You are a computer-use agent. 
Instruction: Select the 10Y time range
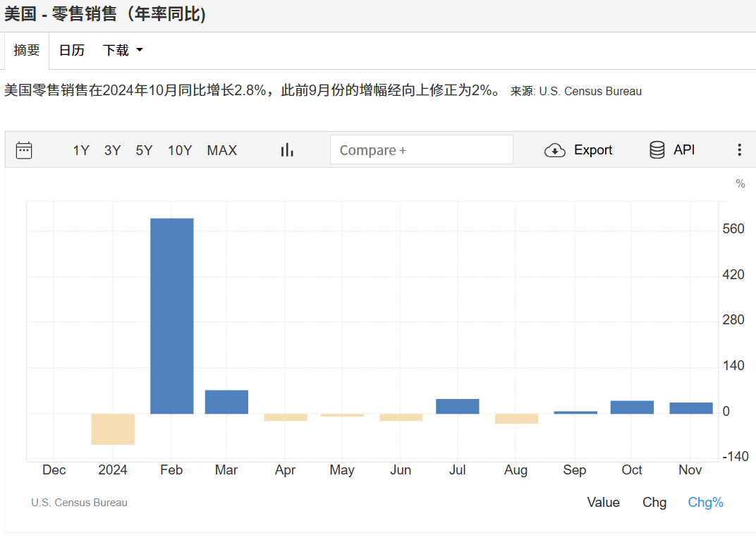tap(180, 150)
